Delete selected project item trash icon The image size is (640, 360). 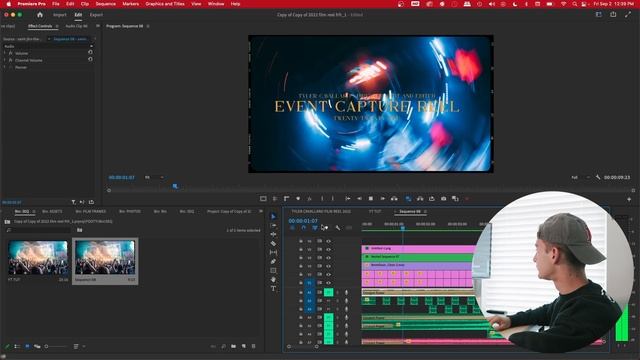(x=253, y=346)
